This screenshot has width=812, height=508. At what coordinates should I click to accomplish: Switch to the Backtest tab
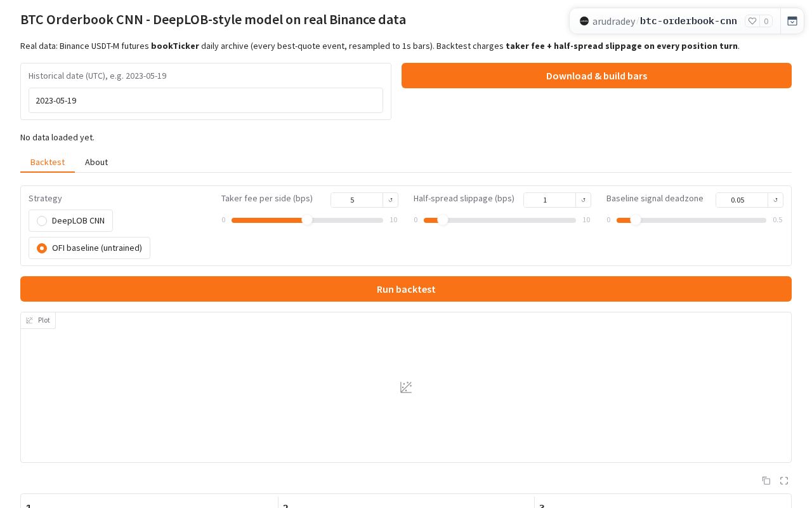48,162
